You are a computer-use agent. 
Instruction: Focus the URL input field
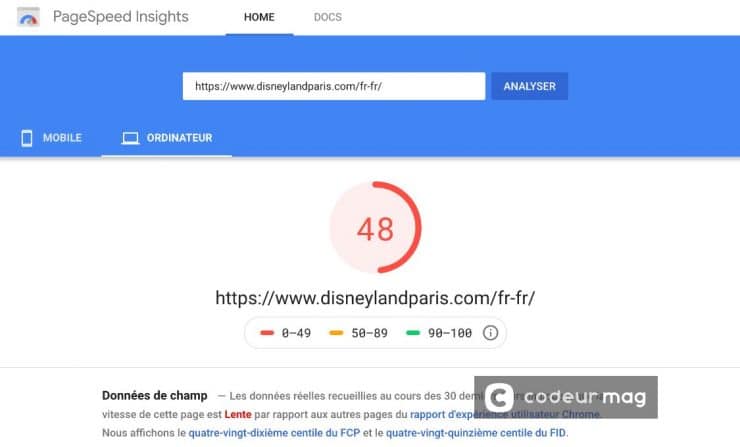pyautogui.click(x=334, y=86)
